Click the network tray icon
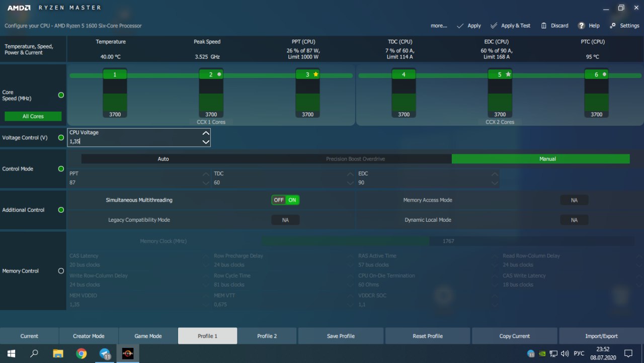The width and height of the screenshot is (644, 363). click(553, 353)
